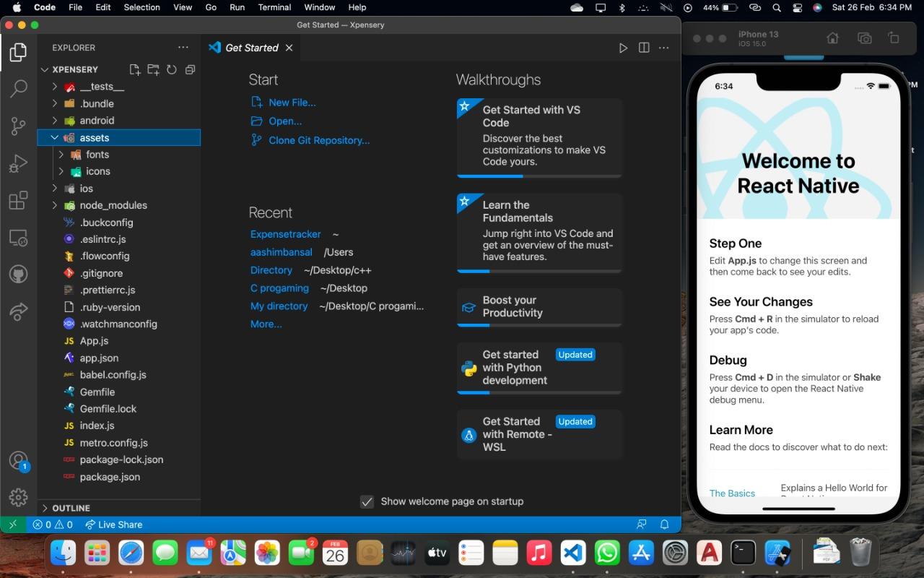Click the New File... link

(292, 103)
